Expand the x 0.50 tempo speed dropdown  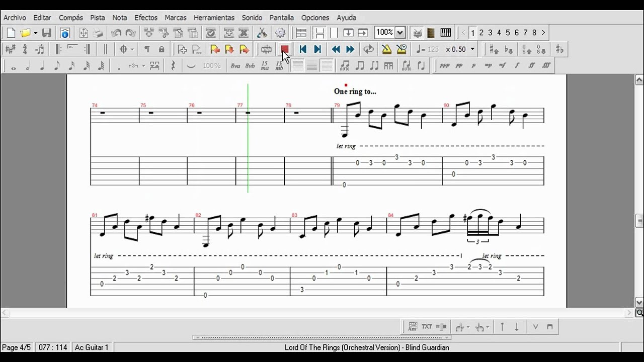(x=472, y=49)
